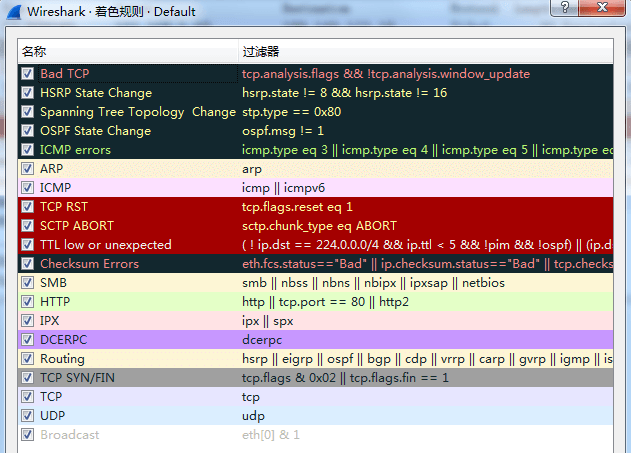Open the help question mark button
This screenshot has width=631, height=453.
pos(565,7)
